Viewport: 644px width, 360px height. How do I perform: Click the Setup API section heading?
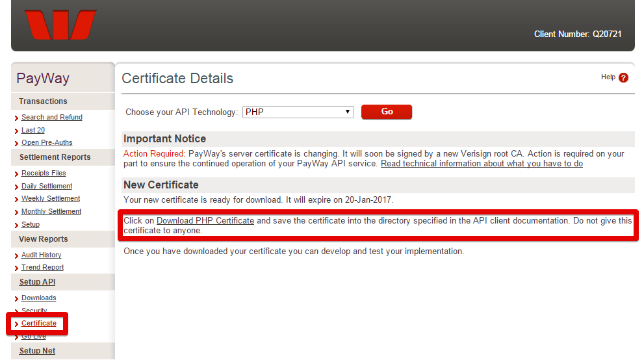pos(38,282)
